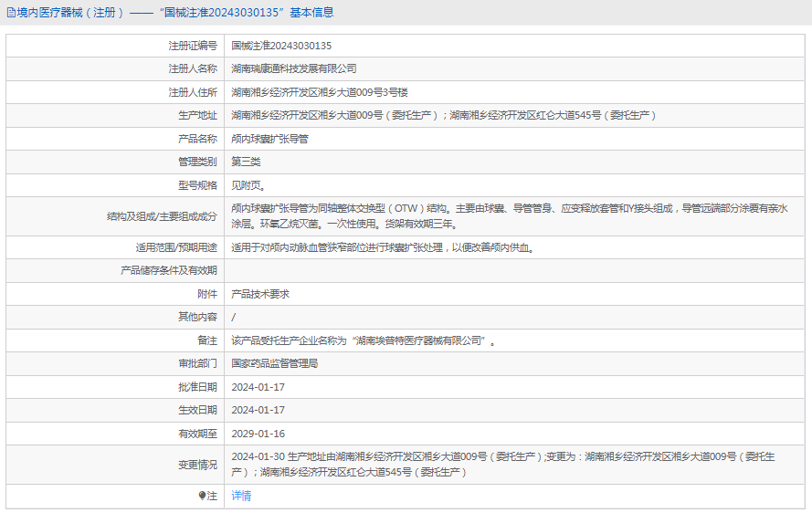Click the 变更情况 label

point(198,465)
